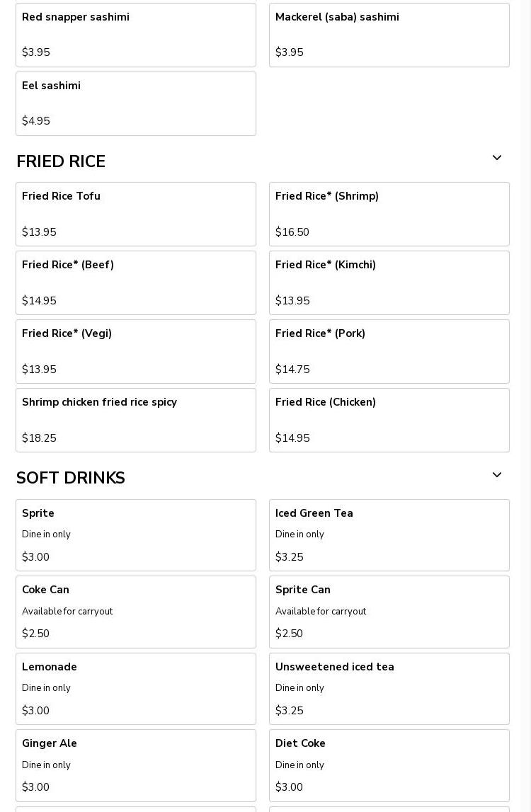Choose Fried Rice* (Vegi) item

tap(136, 352)
